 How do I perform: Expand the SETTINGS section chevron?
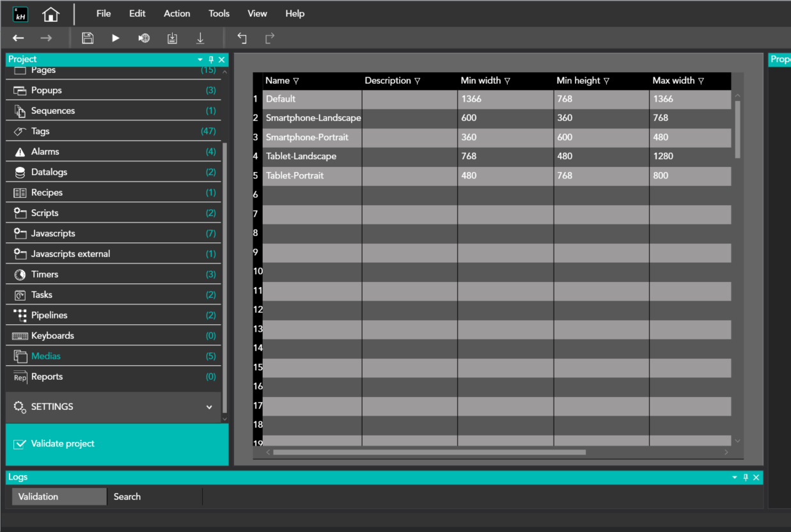click(x=208, y=407)
